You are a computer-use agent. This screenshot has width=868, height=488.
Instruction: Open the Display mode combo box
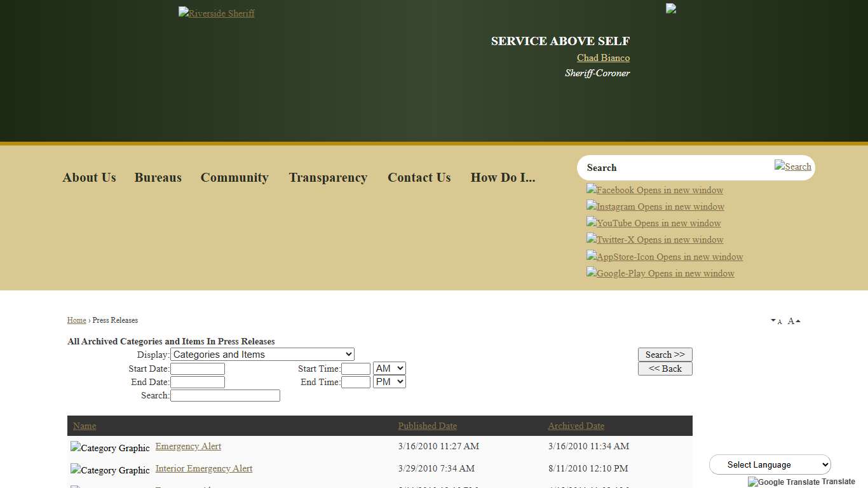tap(262, 354)
